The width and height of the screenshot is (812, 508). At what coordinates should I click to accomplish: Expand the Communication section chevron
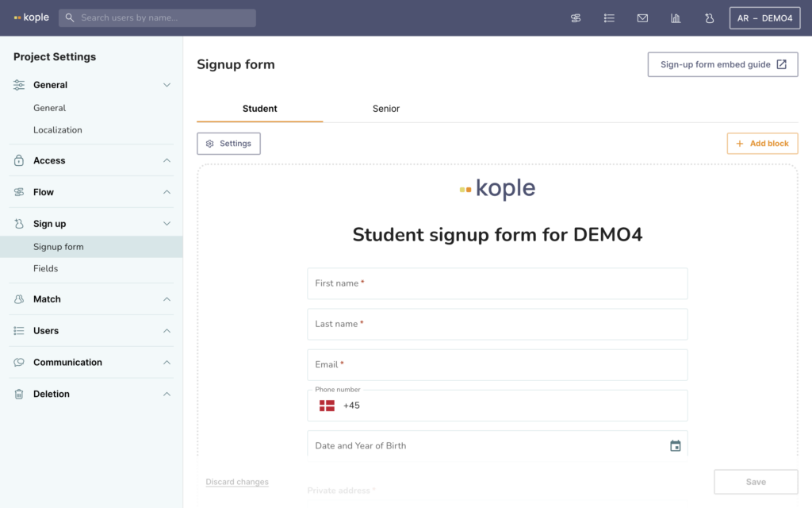point(167,362)
